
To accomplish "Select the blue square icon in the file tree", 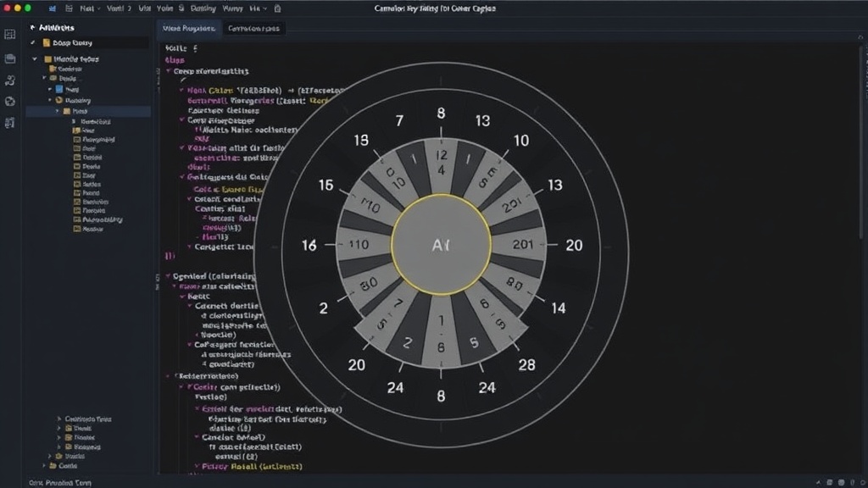I will 59,89.
